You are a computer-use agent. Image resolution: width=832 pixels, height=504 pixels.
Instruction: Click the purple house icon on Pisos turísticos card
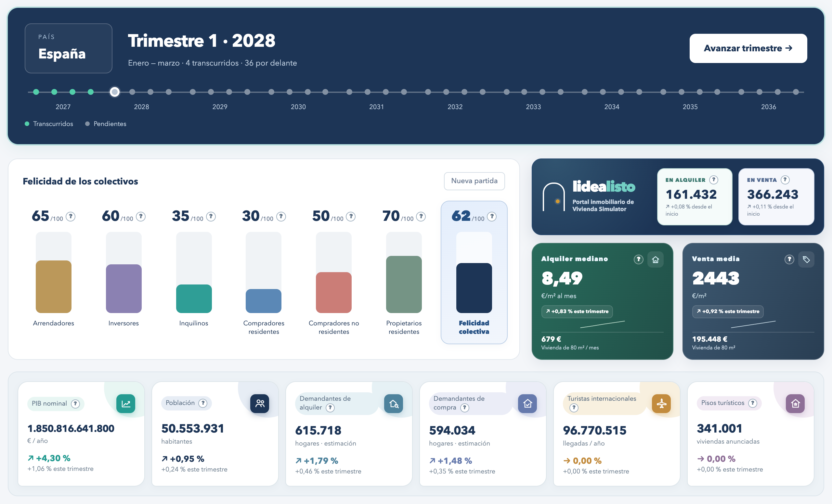[796, 403]
